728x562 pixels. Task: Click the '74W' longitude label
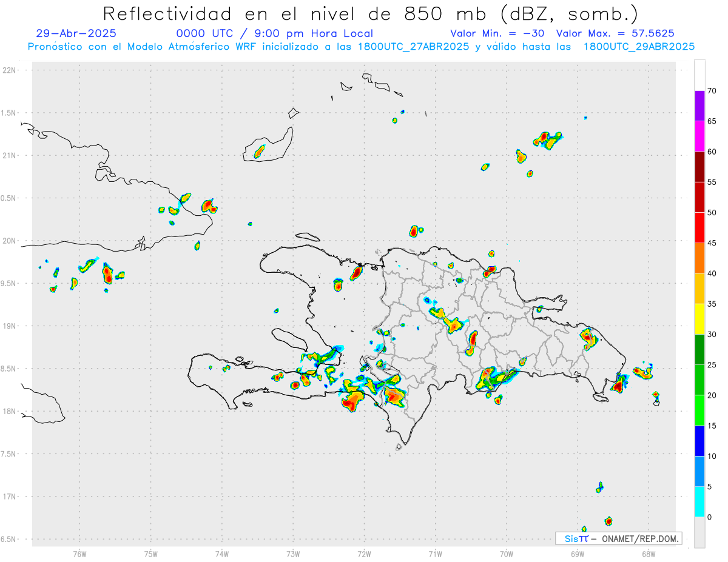222,554
